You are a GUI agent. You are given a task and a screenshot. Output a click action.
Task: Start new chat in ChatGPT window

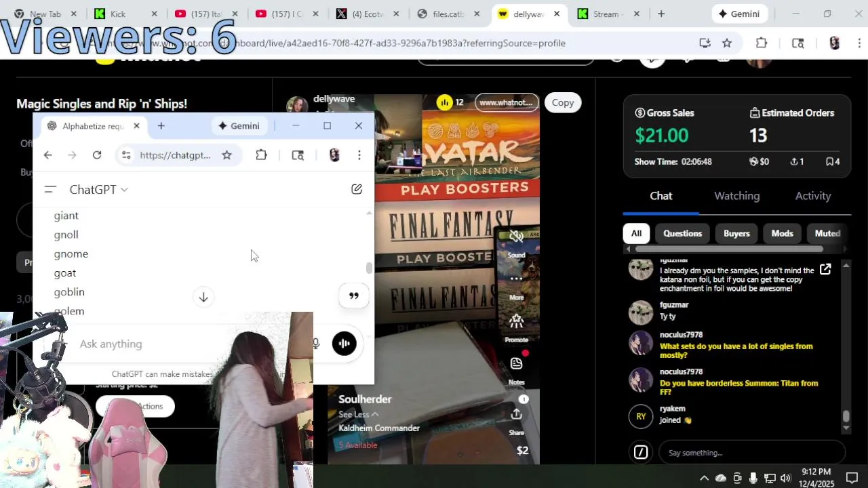coord(356,189)
